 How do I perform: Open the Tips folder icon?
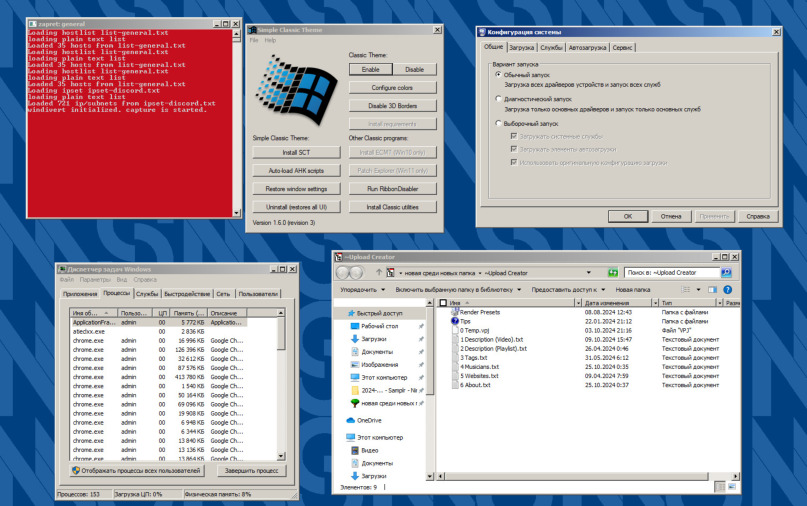click(453, 321)
